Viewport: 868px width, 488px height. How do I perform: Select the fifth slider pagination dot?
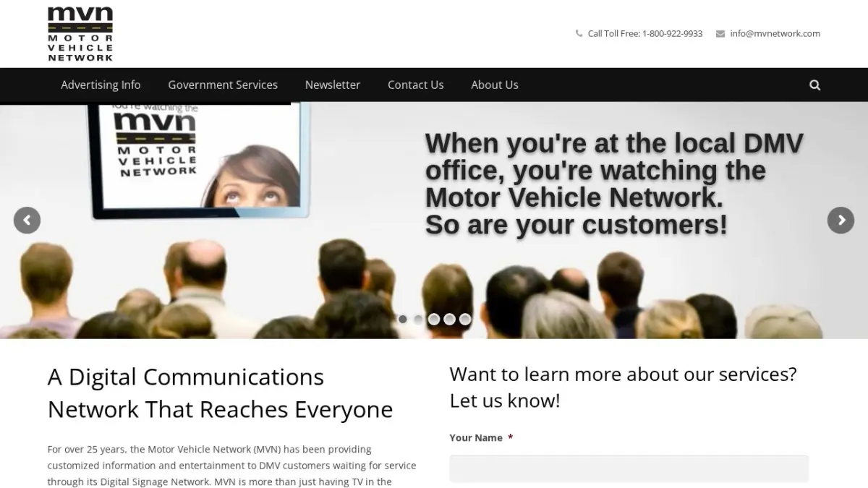465,319
